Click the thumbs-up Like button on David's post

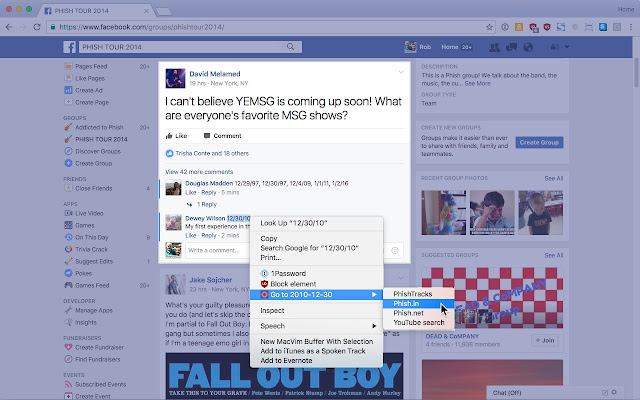(x=176, y=136)
